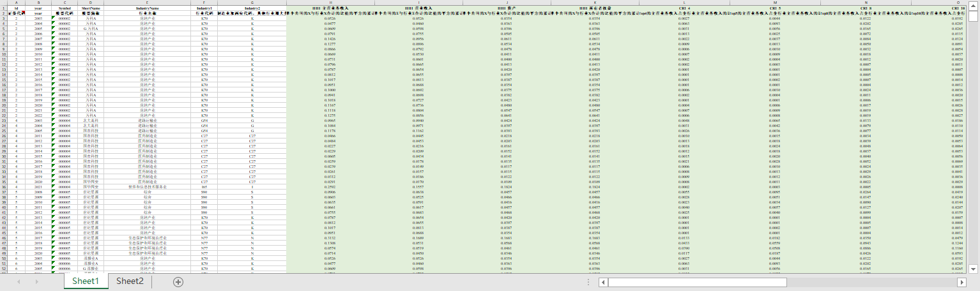Select column E header
The image size is (980, 291).
point(148,3)
